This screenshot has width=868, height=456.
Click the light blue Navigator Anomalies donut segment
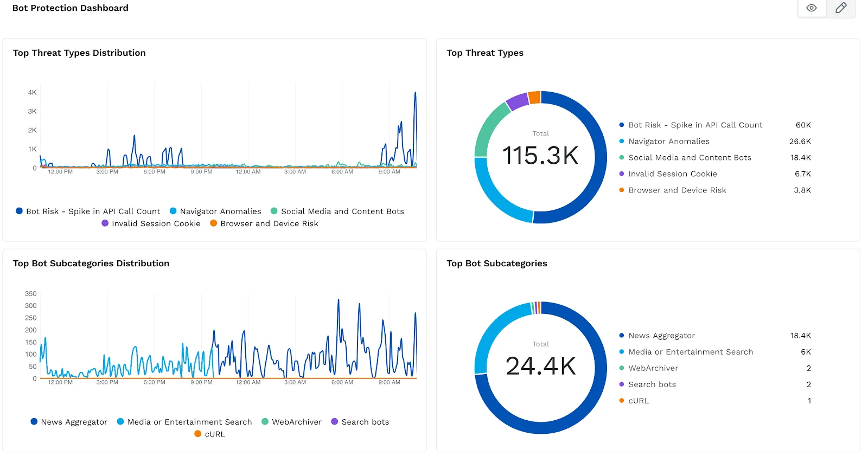(x=495, y=197)
